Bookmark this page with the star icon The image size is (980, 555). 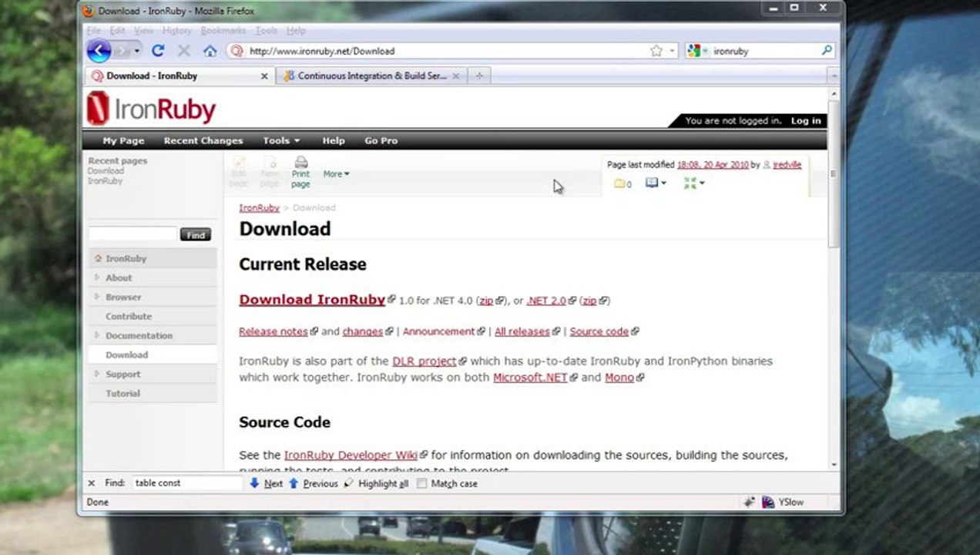pyautogui.click(x=656, y=51)
